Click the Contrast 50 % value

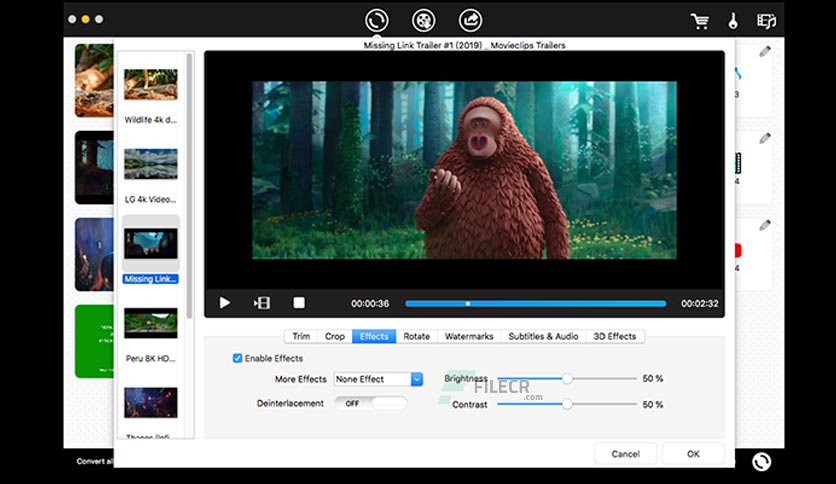(653, 405)
